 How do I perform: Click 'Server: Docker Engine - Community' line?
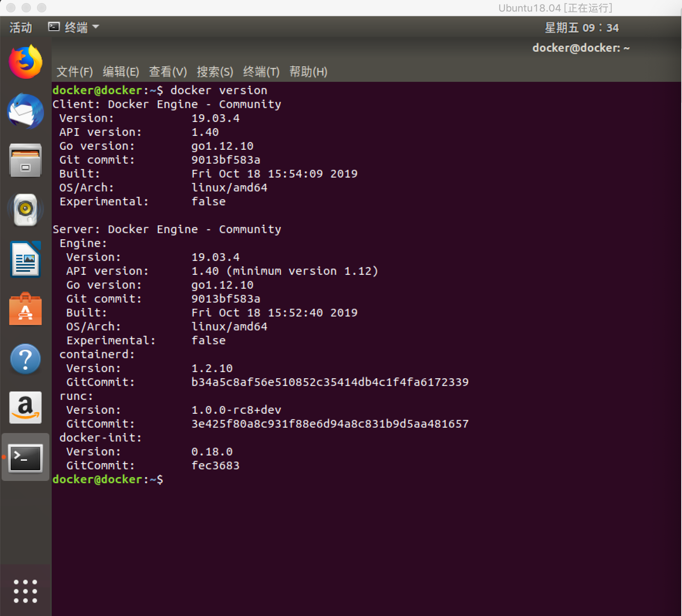(167, 229)
